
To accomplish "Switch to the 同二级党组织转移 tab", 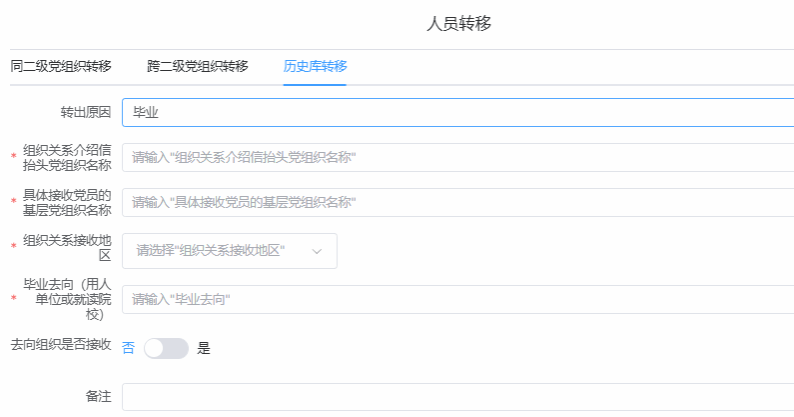I will point(60,66).
